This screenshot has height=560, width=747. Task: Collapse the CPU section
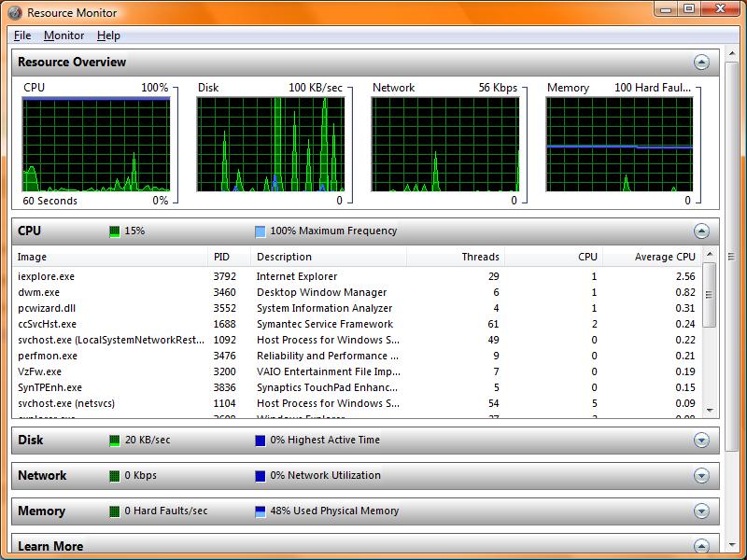coord(701,231)
